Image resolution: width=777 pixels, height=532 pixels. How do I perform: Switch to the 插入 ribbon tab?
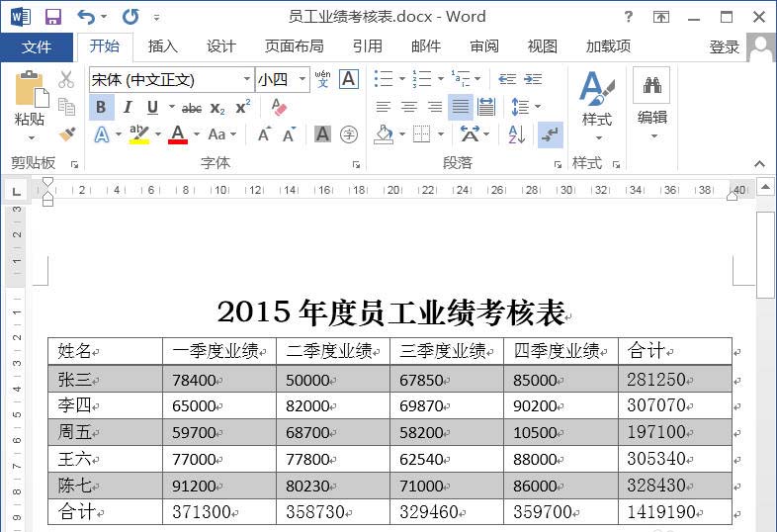(162, 46)
